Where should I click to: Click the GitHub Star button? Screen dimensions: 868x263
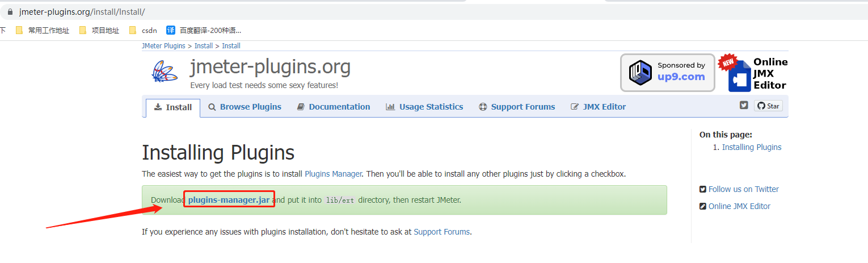click(x=768, y=106)
